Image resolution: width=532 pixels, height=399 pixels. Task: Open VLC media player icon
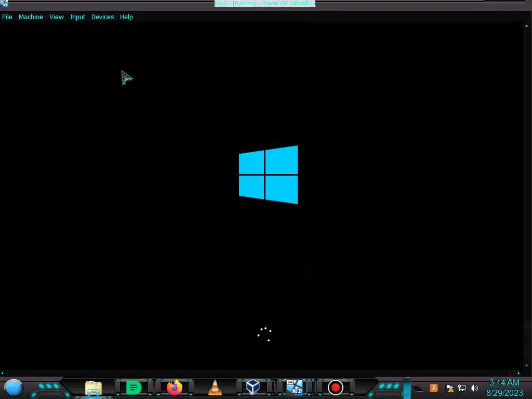(215, 388)
